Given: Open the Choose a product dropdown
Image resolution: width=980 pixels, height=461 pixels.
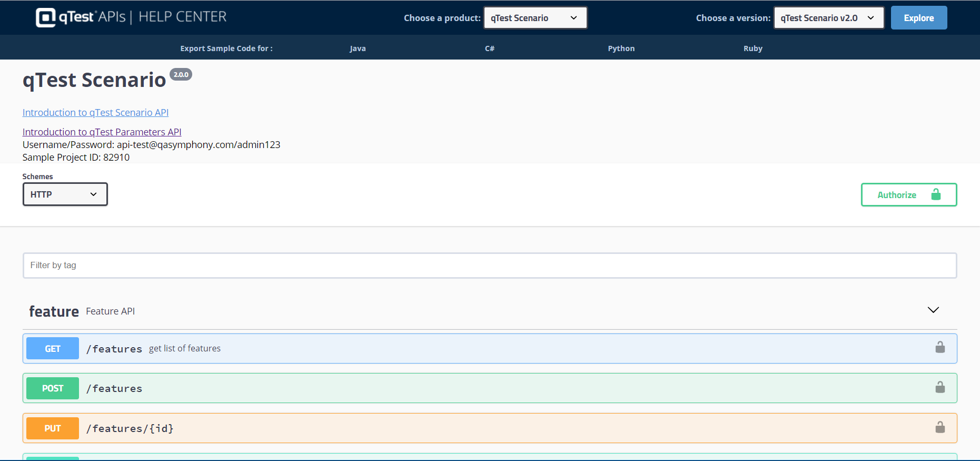Looking at the screenshot, I should click(535, 18).
